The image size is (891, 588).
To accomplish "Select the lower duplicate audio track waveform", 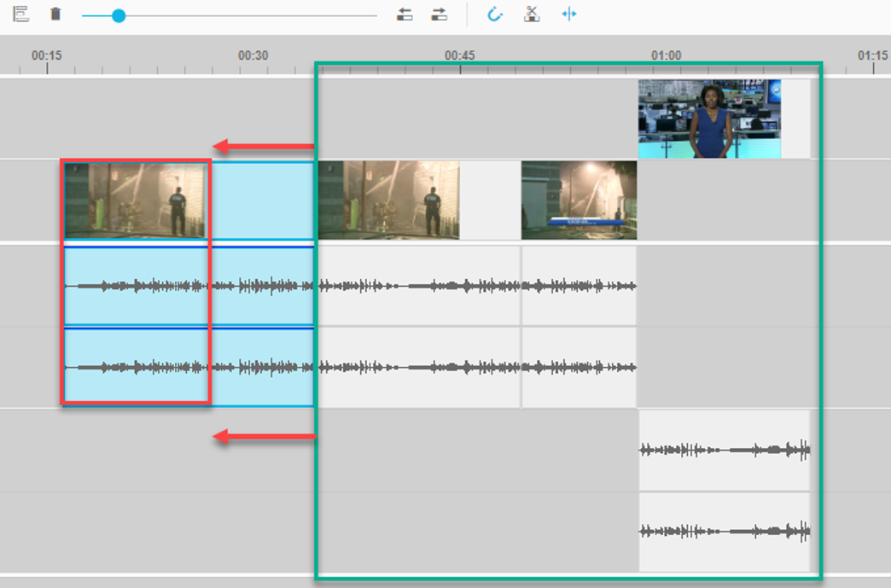I will coord(724,529).
